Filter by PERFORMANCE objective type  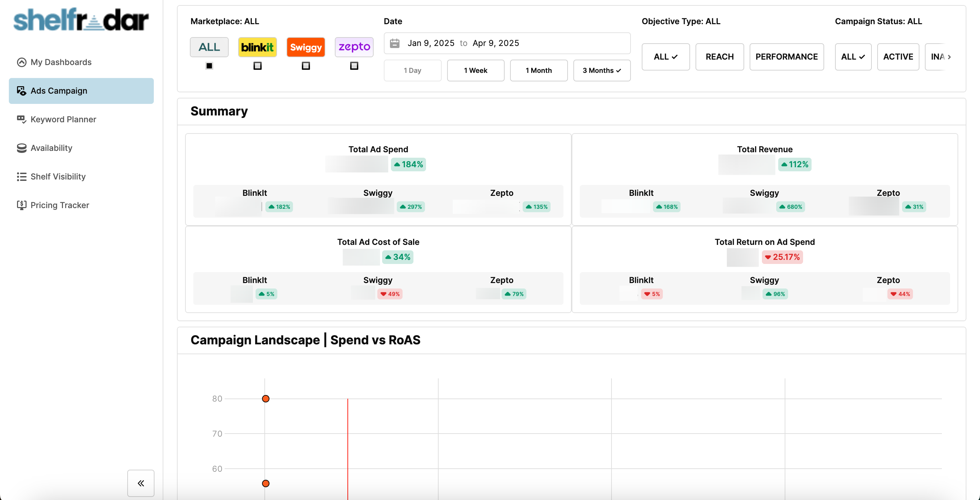[x=786, y=57]
